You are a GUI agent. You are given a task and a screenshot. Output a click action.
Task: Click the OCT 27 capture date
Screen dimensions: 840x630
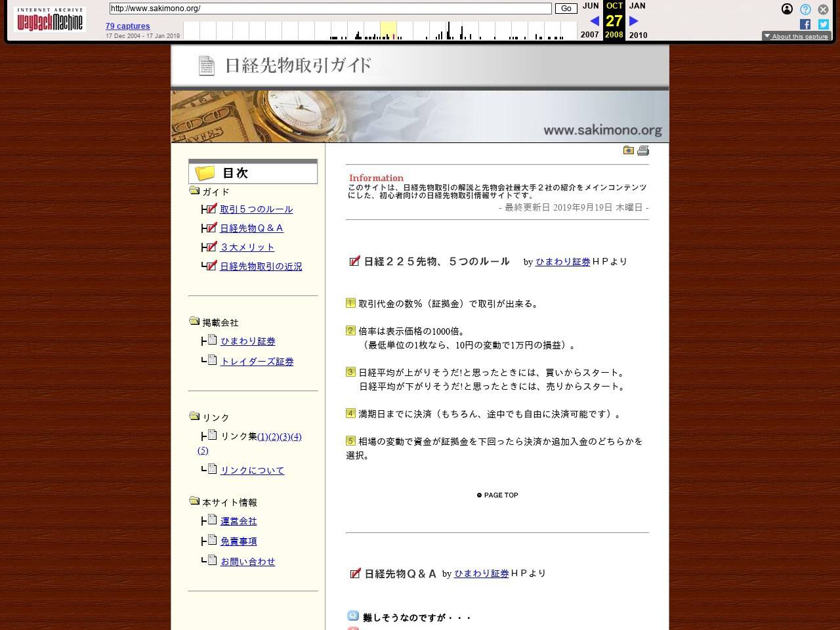614,20
